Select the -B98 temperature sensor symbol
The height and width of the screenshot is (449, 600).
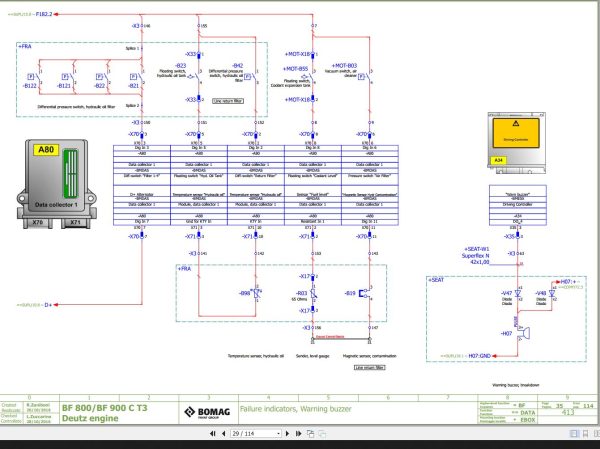tap(256, 293)
